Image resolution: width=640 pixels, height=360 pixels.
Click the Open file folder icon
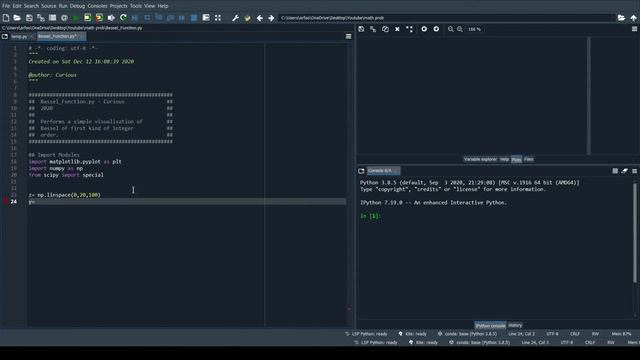click(x=17, y=18)
